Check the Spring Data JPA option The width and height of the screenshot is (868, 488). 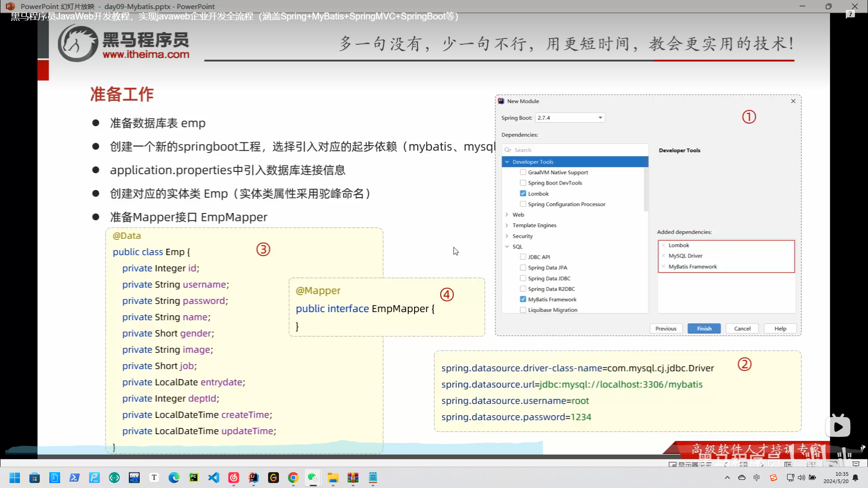(x=523, y=268)
